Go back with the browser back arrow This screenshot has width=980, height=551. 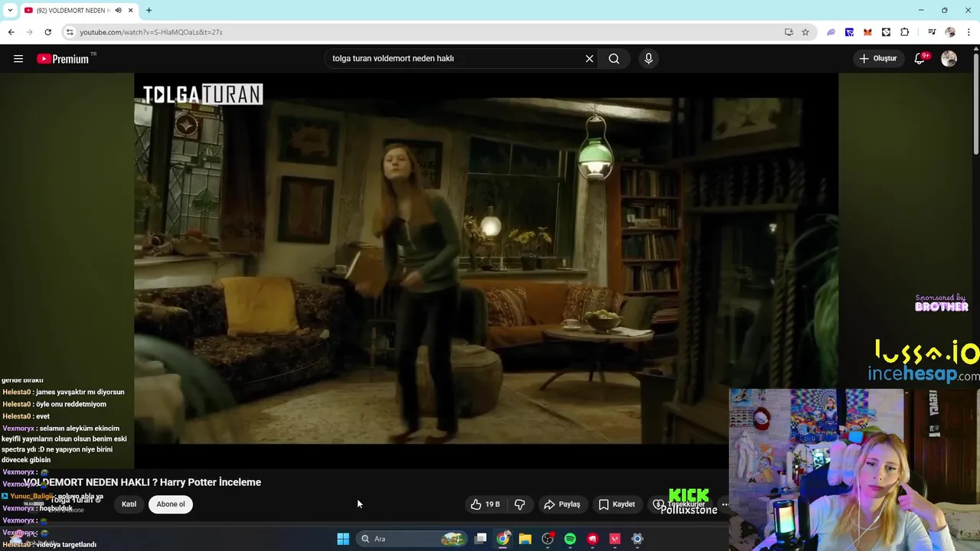point(11,32)
